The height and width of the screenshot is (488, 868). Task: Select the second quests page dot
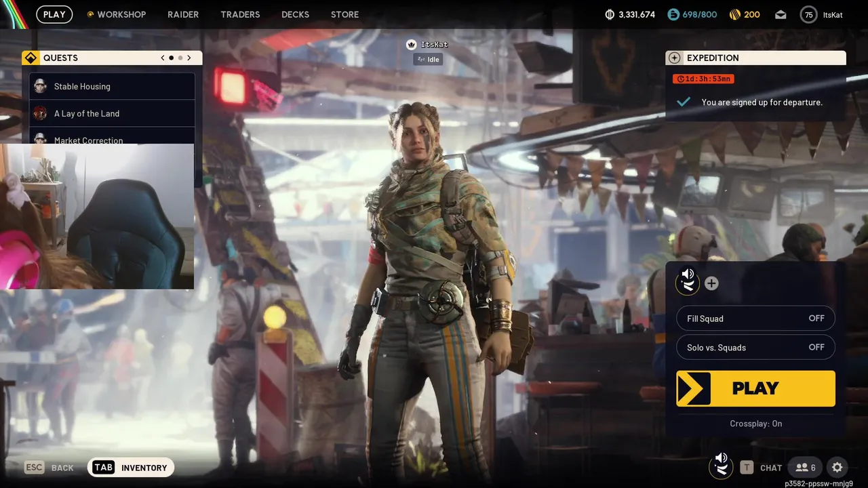tap(180, 58)
